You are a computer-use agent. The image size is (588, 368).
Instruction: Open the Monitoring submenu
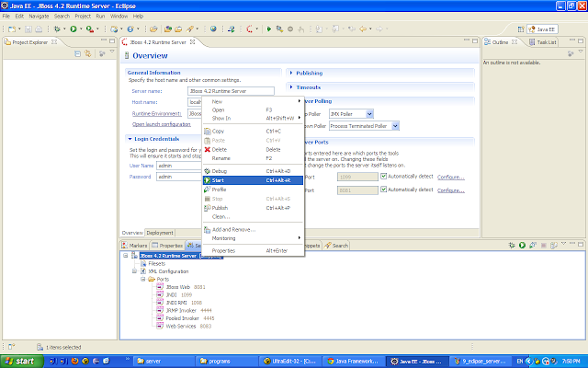coord(253,238)
